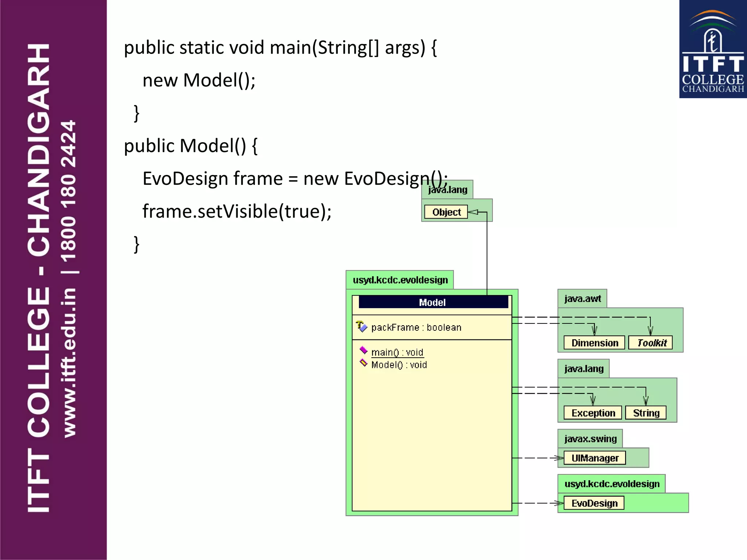This screenshot has height=560, width=747.
Task: Select the EvoDesign class box
Action: pyautogui.click(x=594, y=503)
